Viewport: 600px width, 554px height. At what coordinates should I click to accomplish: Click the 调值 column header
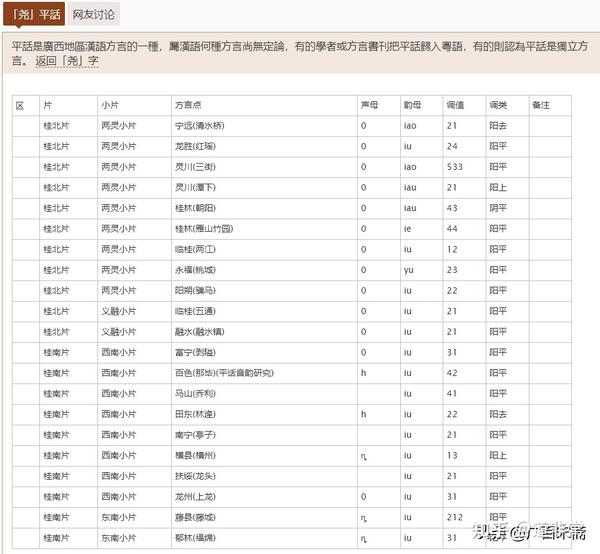(464, 105)
